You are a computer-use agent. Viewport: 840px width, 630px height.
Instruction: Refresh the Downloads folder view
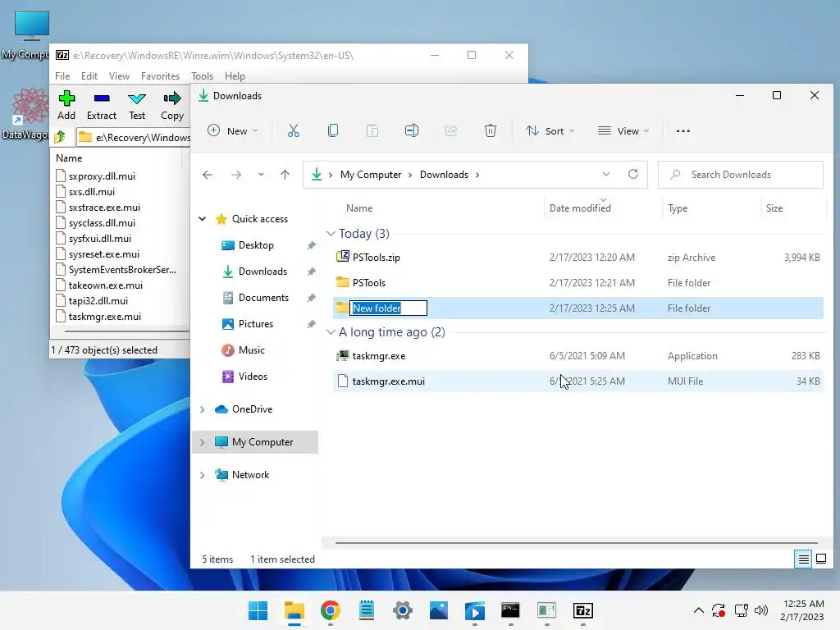[633, 174]
